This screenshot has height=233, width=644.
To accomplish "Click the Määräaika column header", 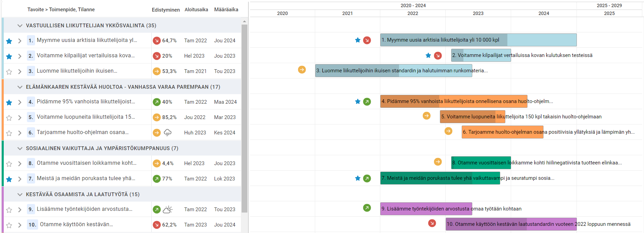I will (x=226, y=10).
